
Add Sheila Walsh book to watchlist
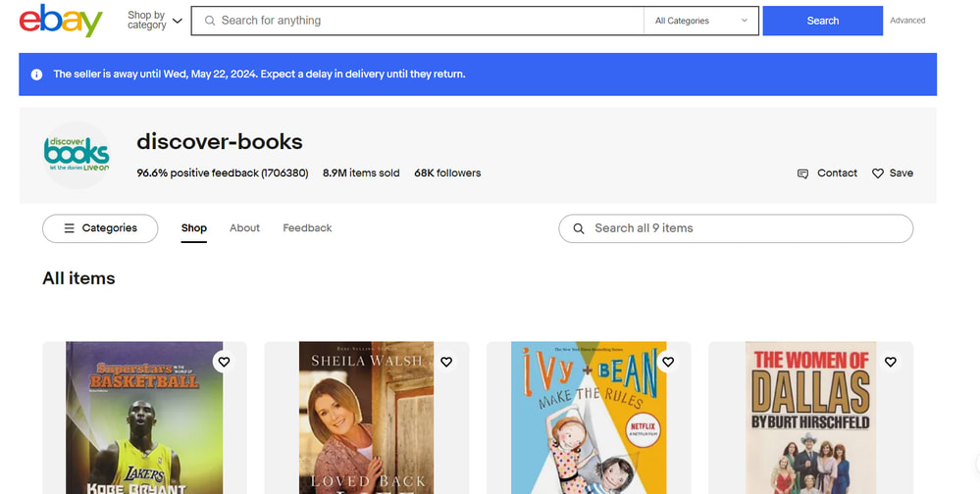pyautogui.click(x=446, y=362)
